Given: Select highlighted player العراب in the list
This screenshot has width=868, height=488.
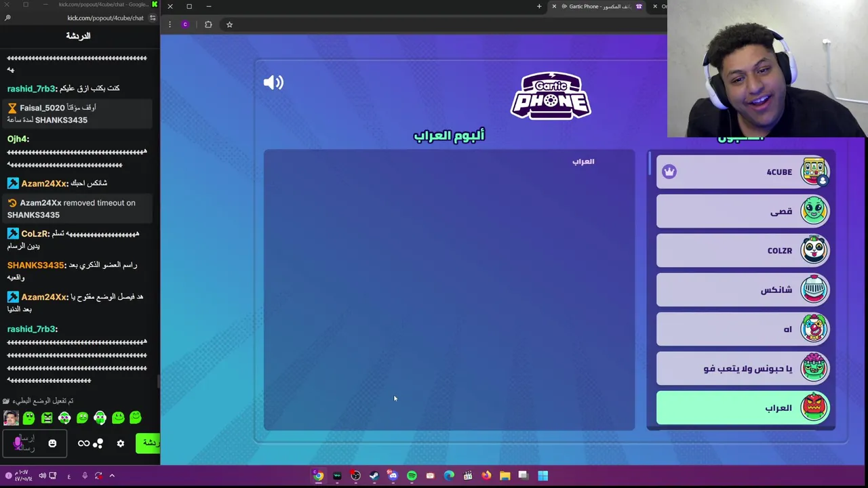Looking at the screenshot, I should (x=743, y=408).
